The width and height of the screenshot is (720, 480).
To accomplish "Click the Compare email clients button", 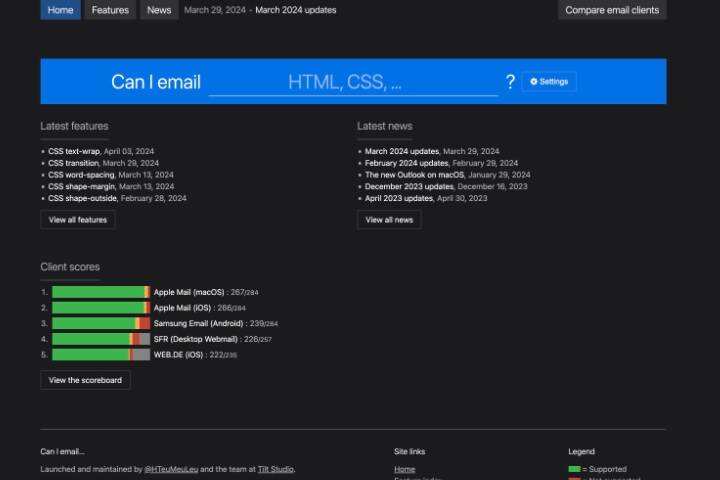I will [x=611, y=10].
